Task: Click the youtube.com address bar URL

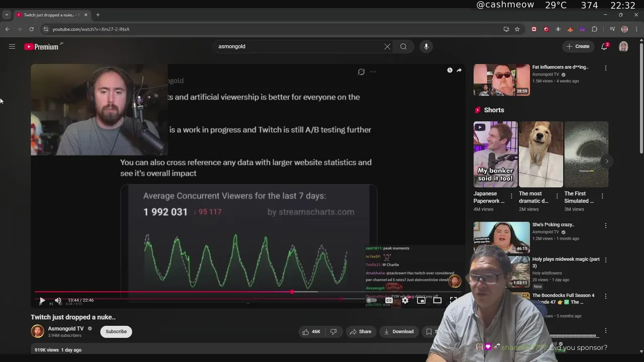Action: [91, 29]
